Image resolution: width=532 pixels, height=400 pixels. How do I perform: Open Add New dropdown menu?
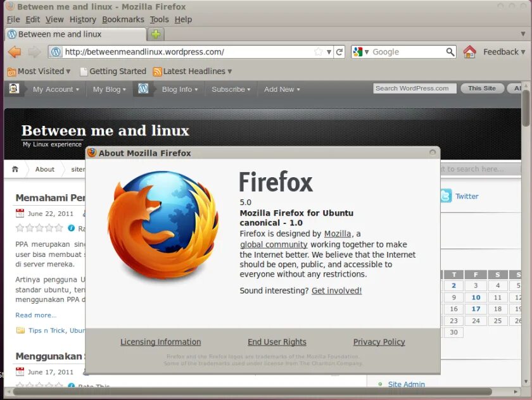[x=282, y=89]
